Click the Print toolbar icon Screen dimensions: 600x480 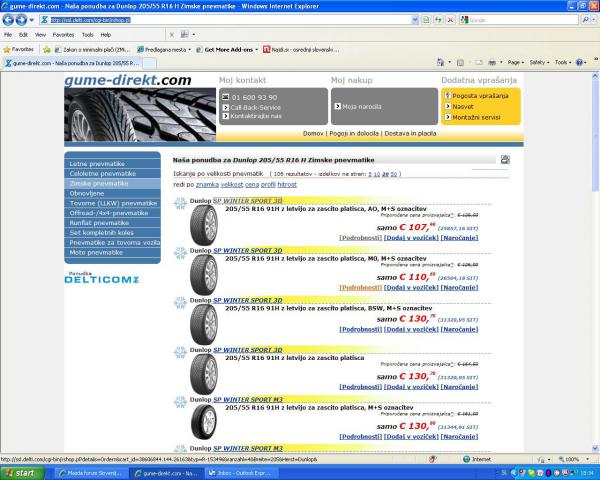(492, 62)
